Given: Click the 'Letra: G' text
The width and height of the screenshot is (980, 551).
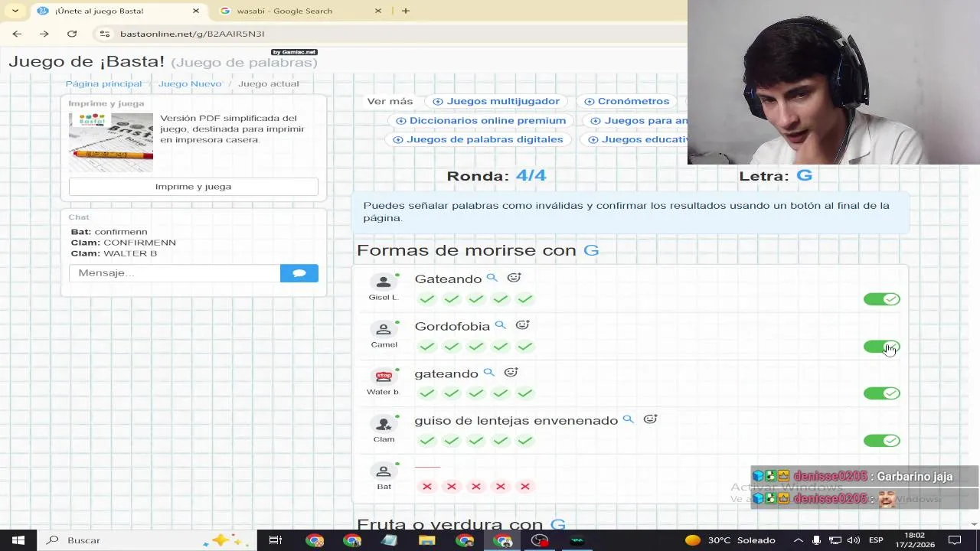Looking at the screenshot, I should click(x=776, y=175).
